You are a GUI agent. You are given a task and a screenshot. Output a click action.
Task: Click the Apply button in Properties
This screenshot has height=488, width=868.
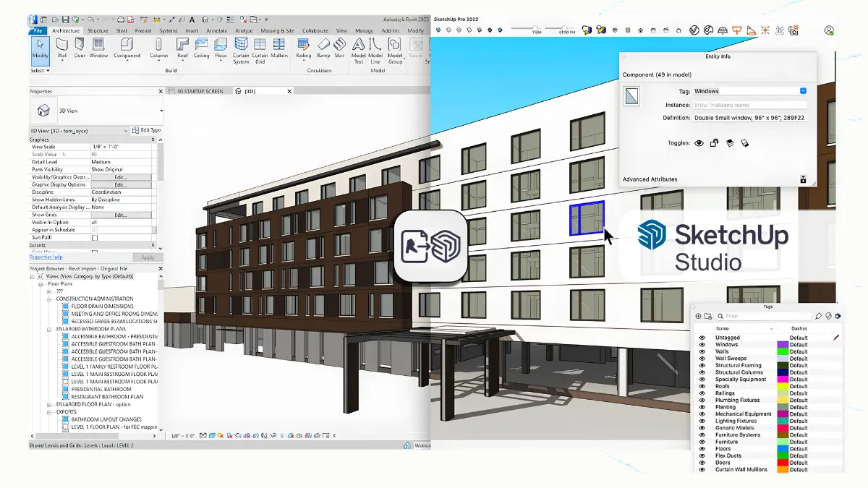point(148,257)
